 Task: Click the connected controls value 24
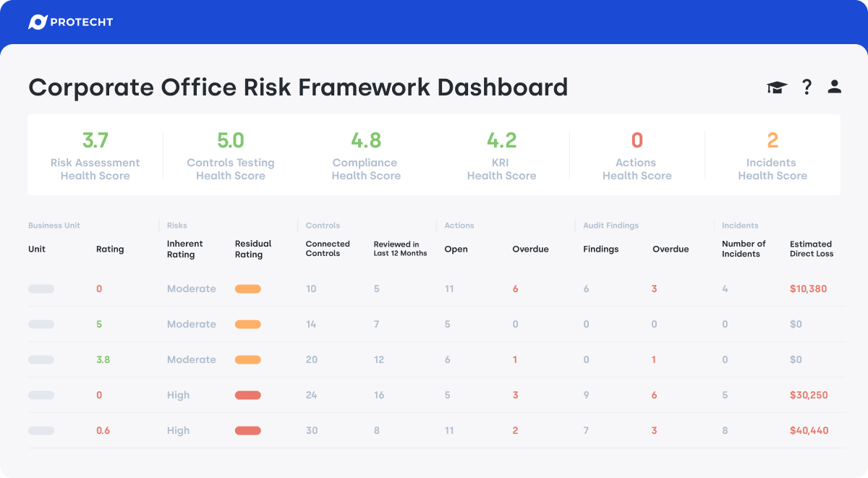point(312,395)
